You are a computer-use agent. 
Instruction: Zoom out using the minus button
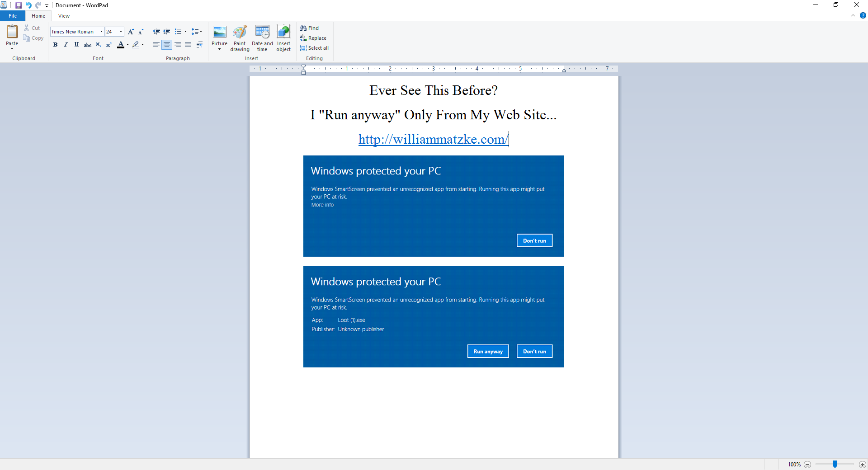pyautogui.click(x=807, y=464)
